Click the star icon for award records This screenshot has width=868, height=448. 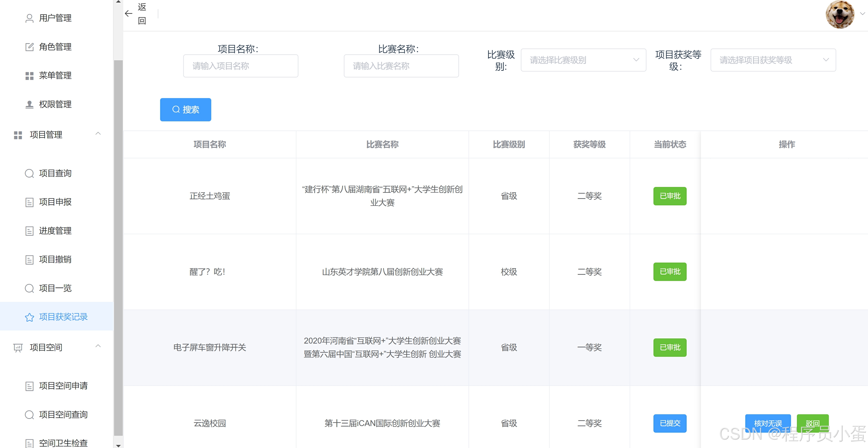(x=29, y=317)
